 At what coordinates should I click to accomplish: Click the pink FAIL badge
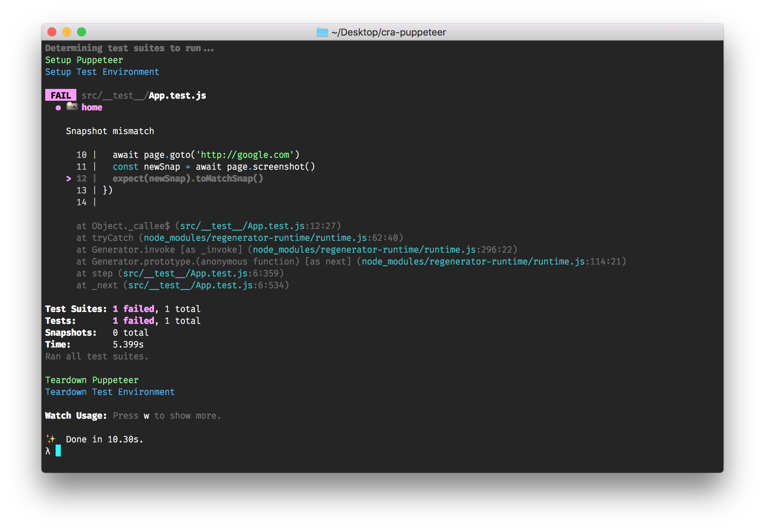(60, 95)
